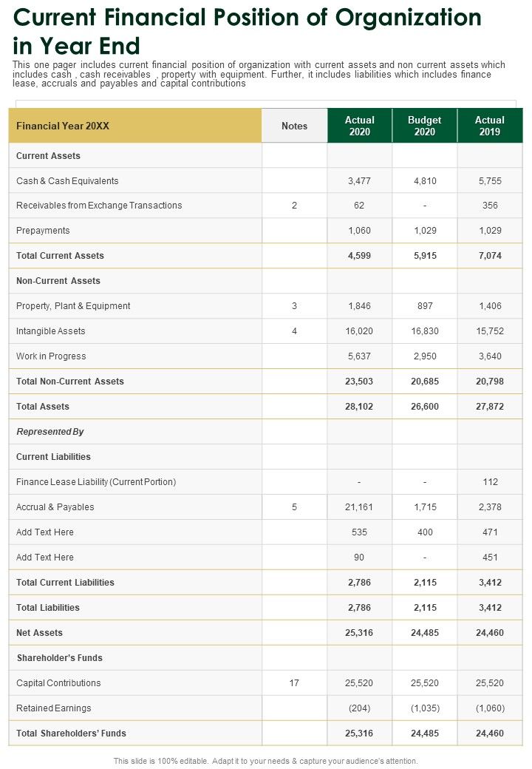Click the total current assets value 4,599

pos(359,256)
